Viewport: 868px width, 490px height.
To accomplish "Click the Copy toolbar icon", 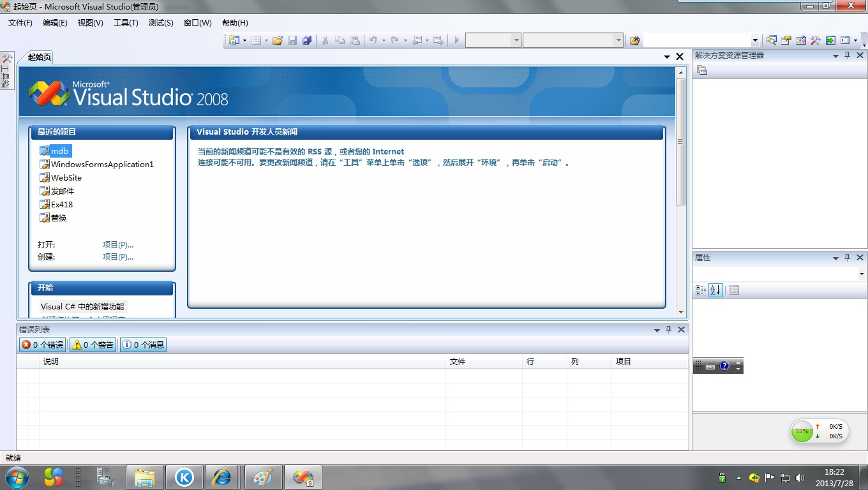I will [340, 40].
